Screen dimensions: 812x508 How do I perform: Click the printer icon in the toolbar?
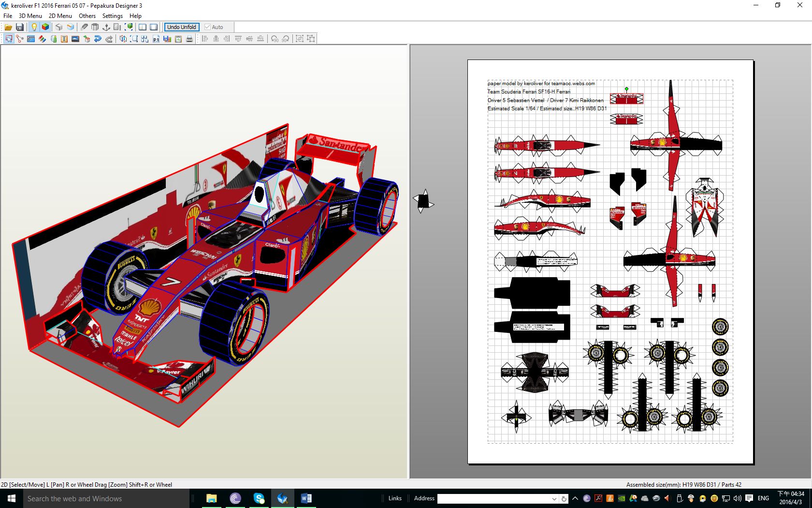(x=189, y=39)
